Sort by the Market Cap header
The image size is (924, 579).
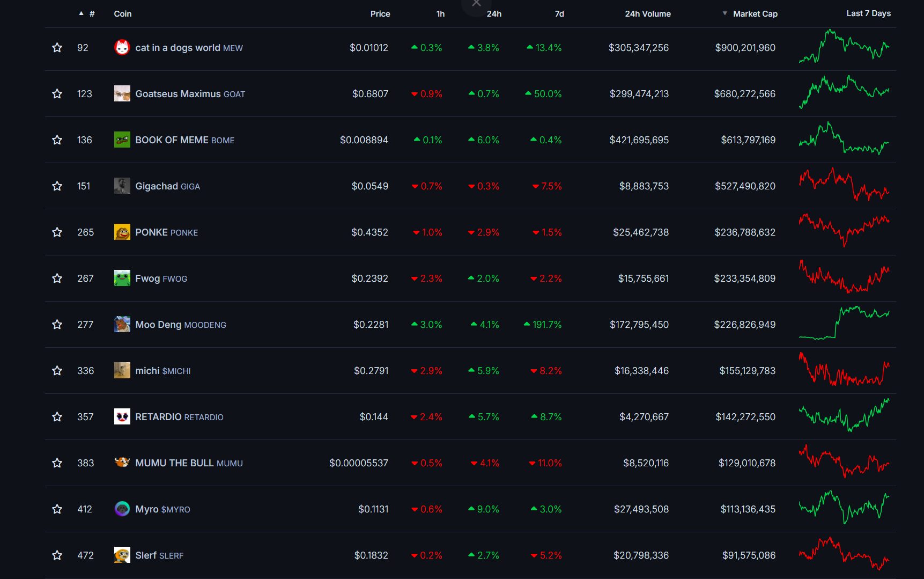755,14
